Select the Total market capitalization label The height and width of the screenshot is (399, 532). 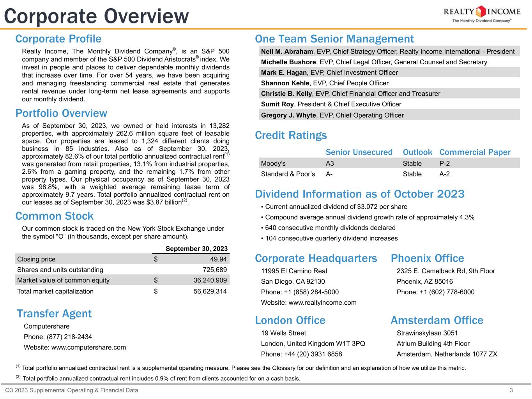55,291
